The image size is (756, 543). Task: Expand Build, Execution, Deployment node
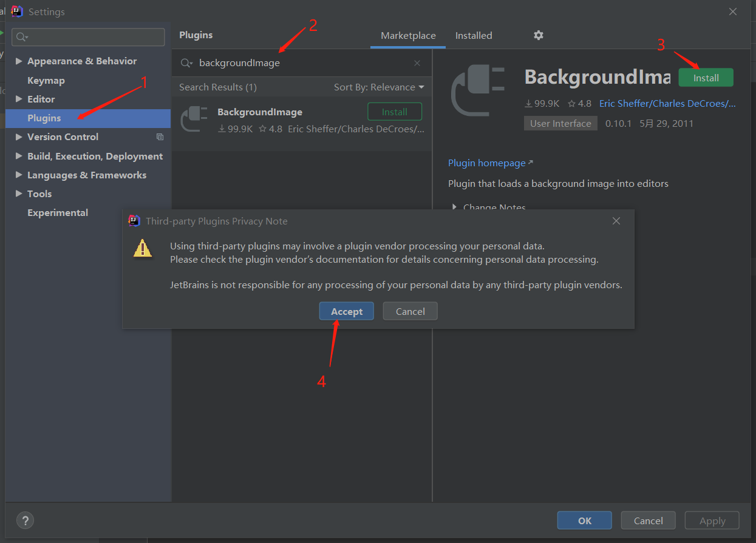pos(19,157)
